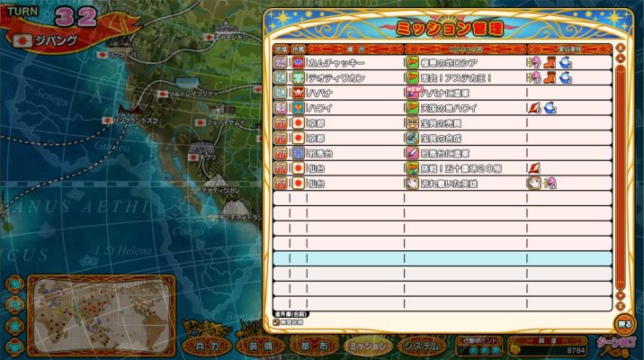Screen dimensions: 644x360
Task: Click the flag icon beside 挑戦!五十階塔20階
Action: 412,168
